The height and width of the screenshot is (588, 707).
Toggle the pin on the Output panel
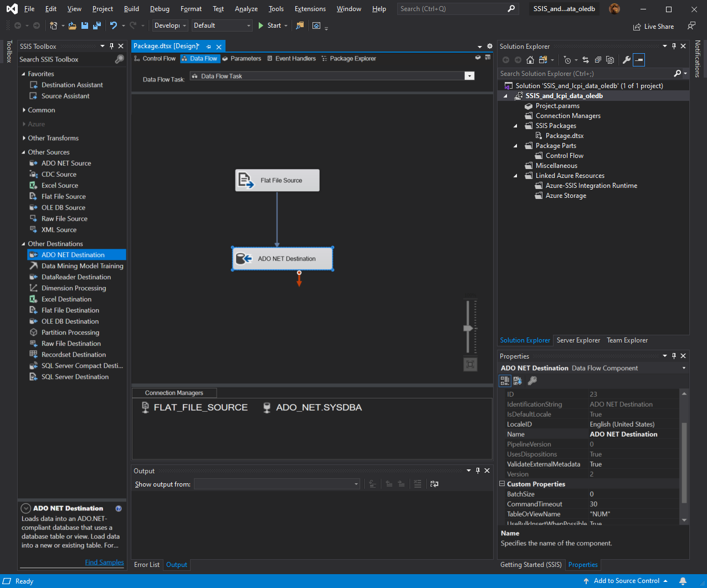478,471
